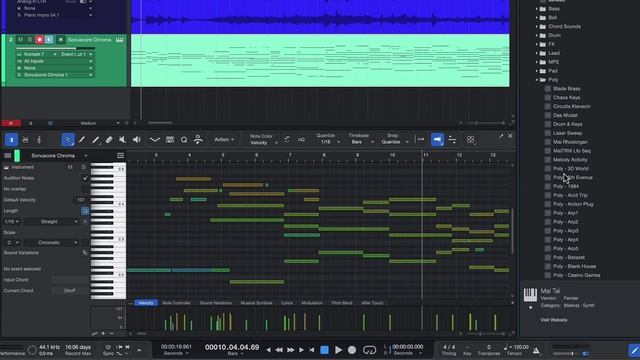Open the track list icon next to Sonuacore Chroma

[x=120, y=156]
